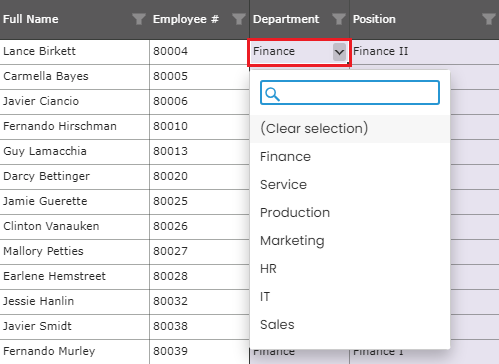Choose (Clear selection) in the list
This screenshot has height=364, width=499.
(x=350, y=129)
